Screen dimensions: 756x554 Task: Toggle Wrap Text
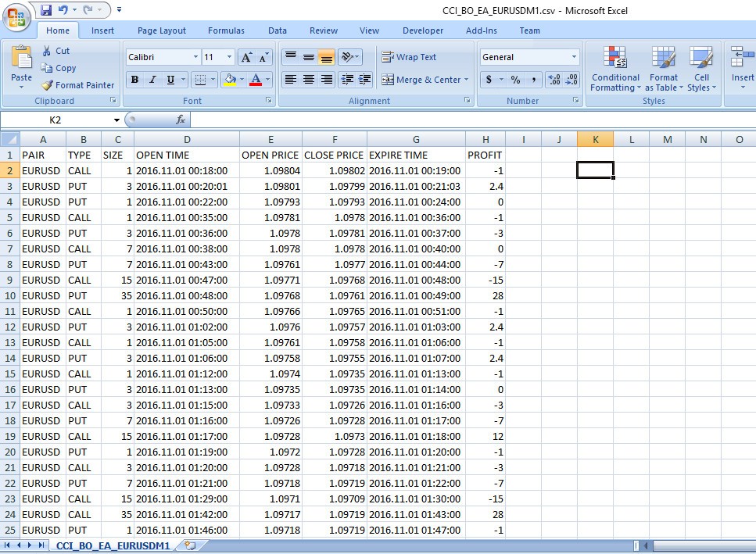(x=409, y=57)
